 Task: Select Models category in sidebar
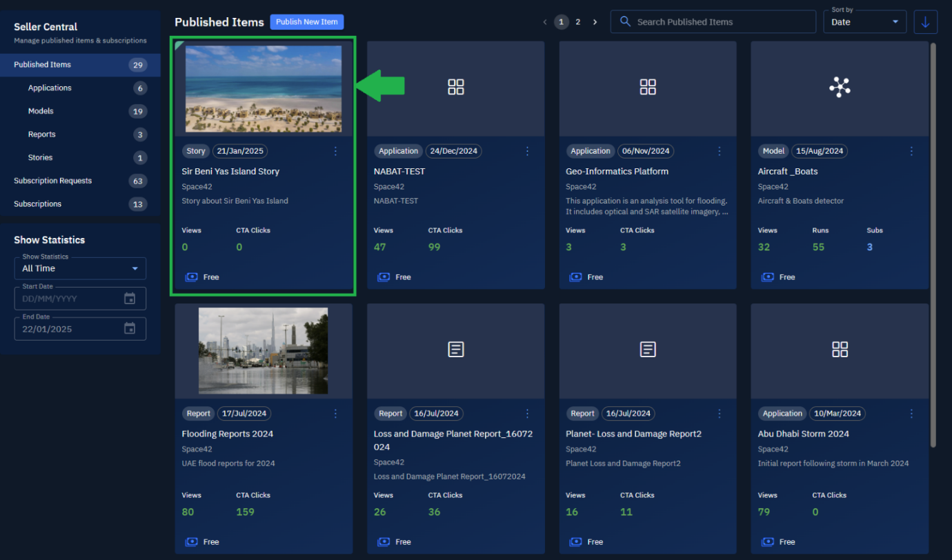41,111
